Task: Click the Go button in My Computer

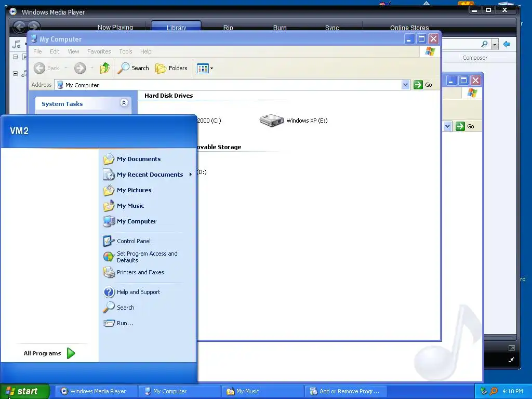Action: (423, 85)
